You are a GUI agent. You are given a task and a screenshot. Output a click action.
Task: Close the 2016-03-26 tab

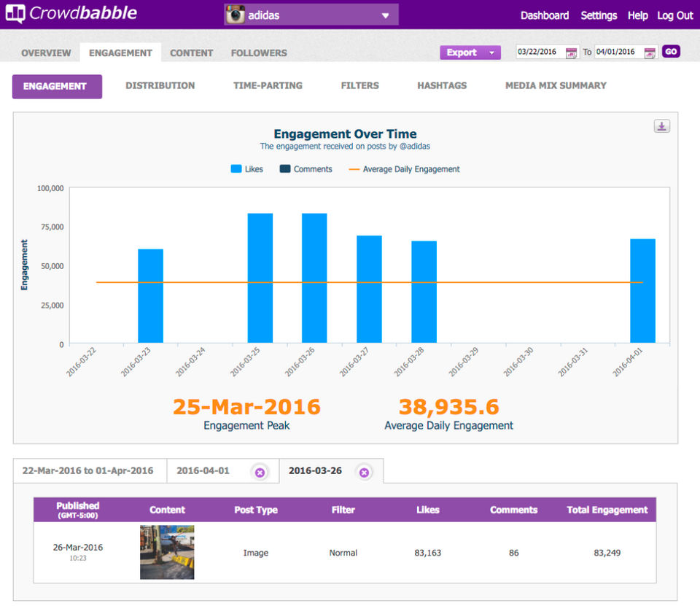point(364,473)
